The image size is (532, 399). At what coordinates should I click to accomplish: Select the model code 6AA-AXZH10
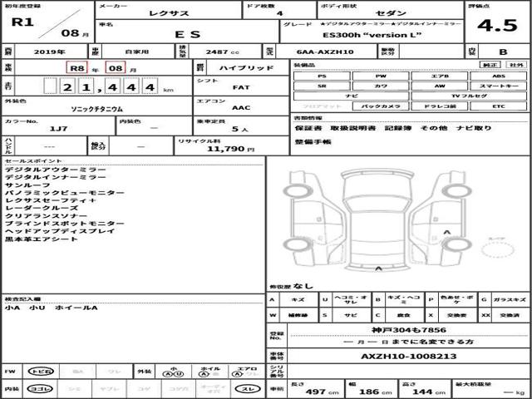pos(325,52)
